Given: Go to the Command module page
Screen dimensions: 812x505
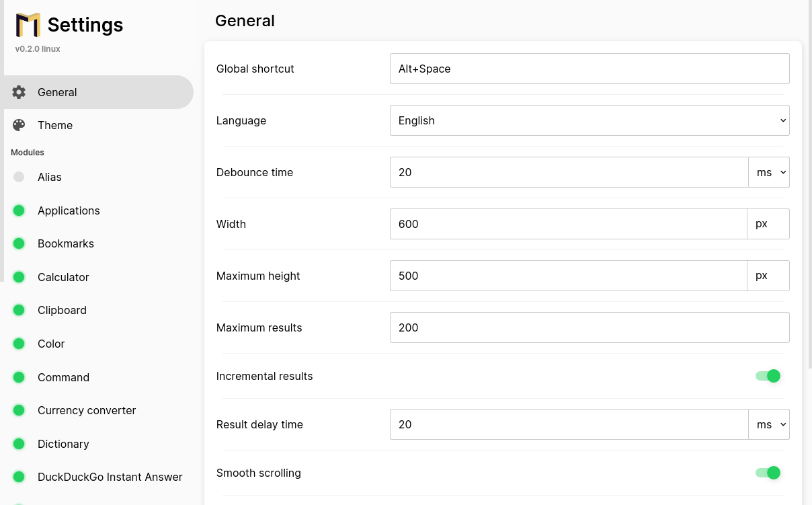Looking at the screenshot, I should [x=63, y=377].
